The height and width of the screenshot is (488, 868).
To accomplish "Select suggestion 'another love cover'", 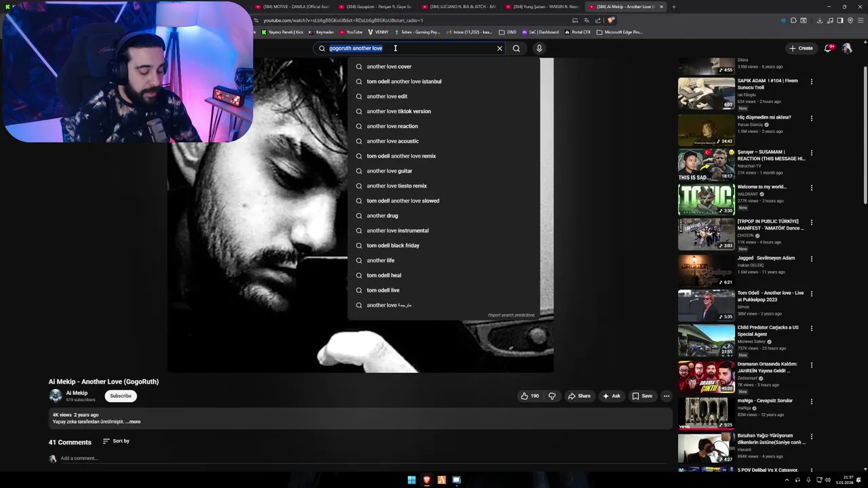I will click(443, 66).
